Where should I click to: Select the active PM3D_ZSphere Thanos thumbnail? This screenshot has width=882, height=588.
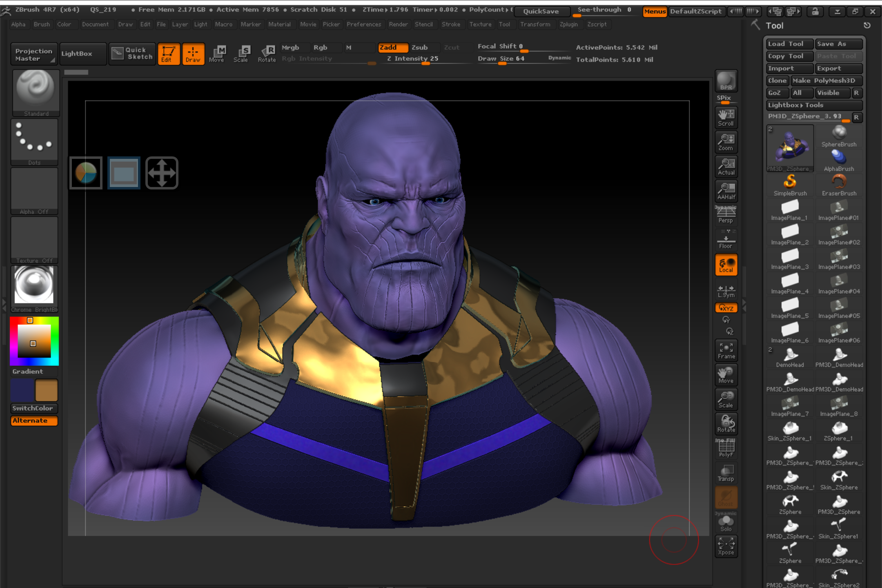pyautogui.click(x=790, y=149)
